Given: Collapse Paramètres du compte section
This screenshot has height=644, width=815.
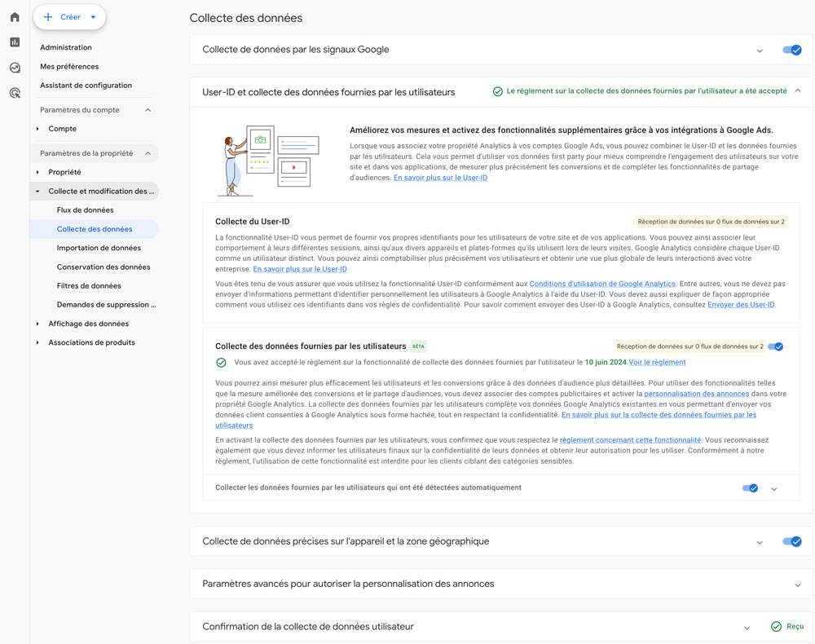Looking at the screenshot, I should 148,110.
